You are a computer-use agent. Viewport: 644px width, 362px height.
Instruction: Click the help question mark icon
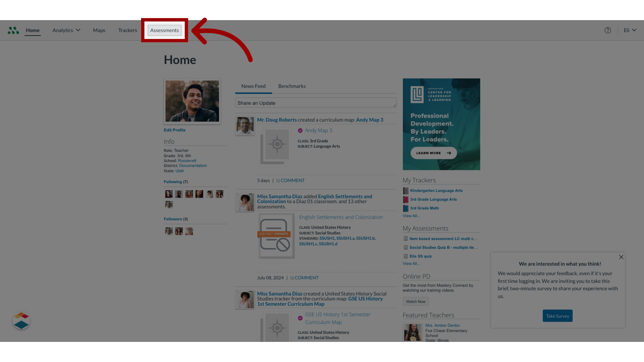[608, 30]
